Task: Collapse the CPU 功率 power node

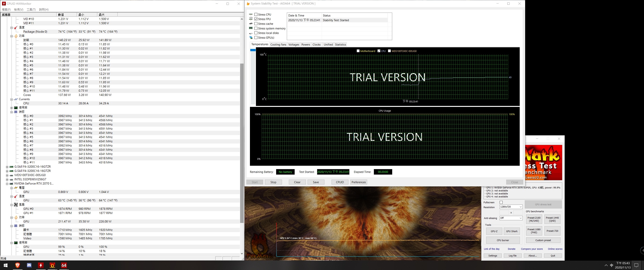Action: point(11,36)
